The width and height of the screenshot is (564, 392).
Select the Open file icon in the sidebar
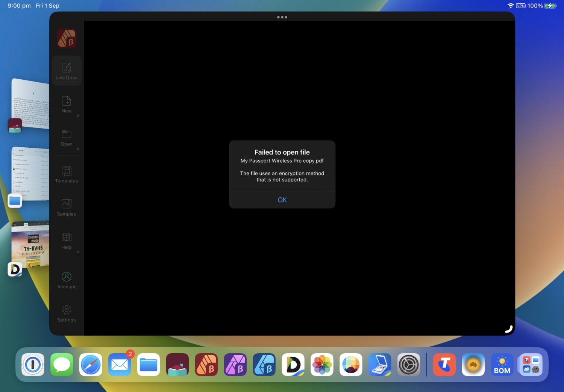(x=66, y=137)
